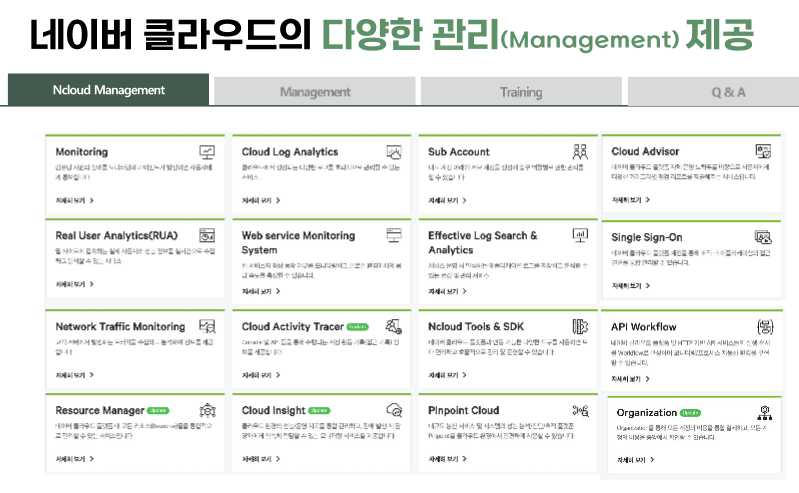Open 자세히 보기 link under Real User Analytics
The height and width of the screenshot is (493, 799).
[74, 284]
